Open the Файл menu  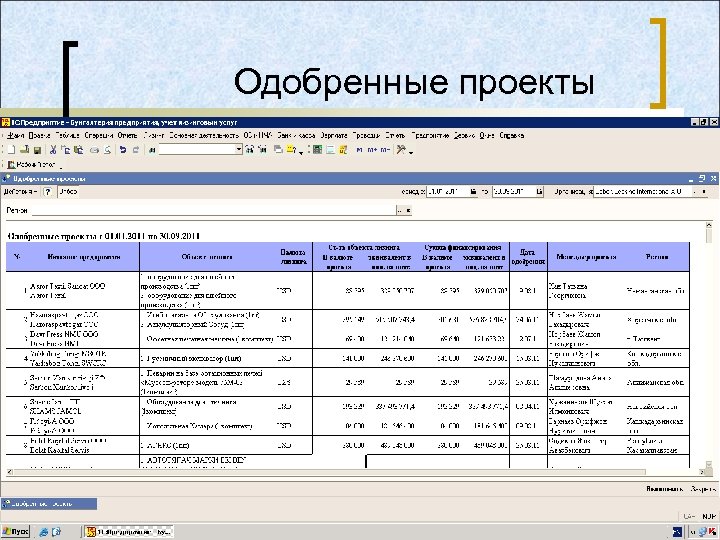click(x=16, y=135)
